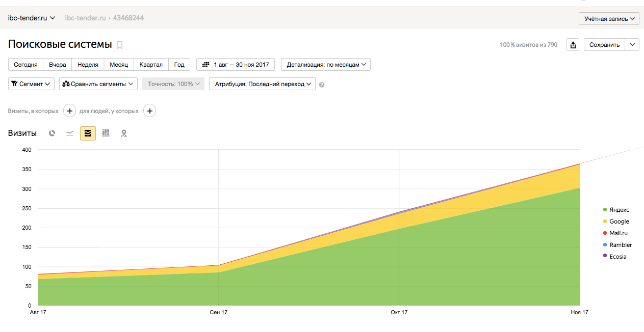Open the date range 1 авг — 30 ноя 2017
The height and width of the screenshot is (332, 644).
point(236,65)
